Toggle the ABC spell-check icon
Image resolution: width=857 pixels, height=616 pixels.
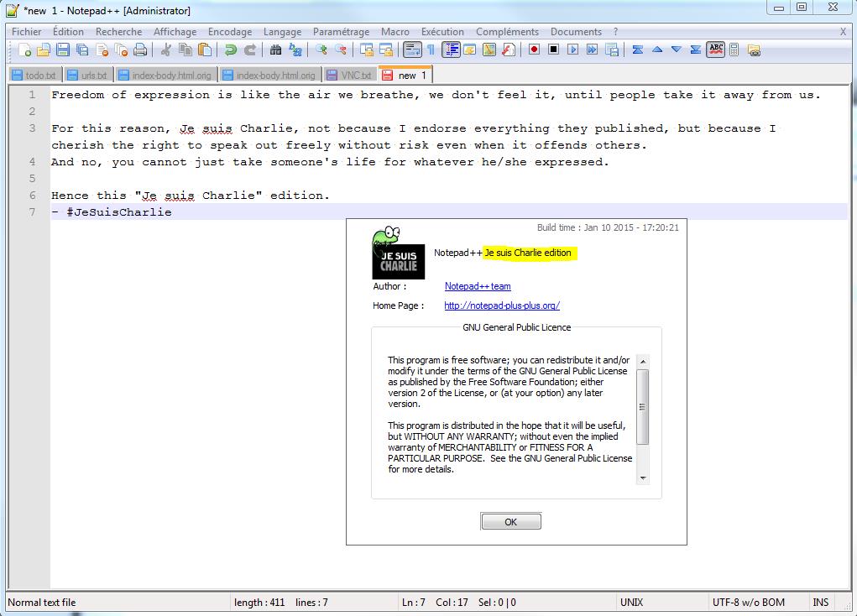(715, 50)
